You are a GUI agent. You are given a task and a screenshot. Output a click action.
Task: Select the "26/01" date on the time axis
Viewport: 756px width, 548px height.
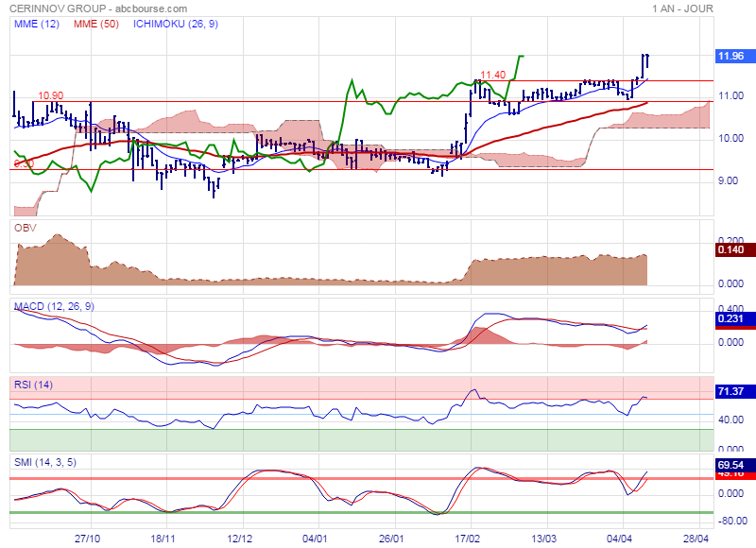pos(391,539)
